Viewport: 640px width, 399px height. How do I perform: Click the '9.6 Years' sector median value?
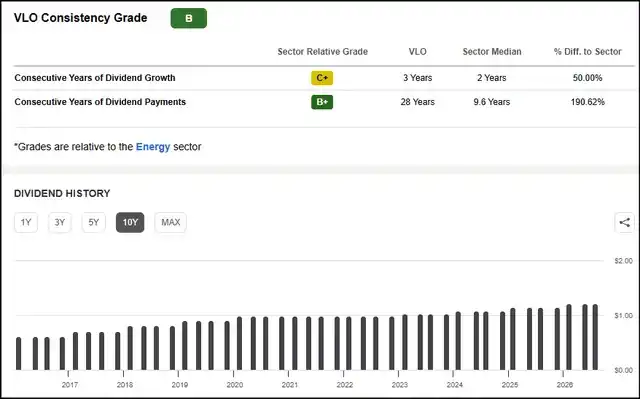coord(492,102)
